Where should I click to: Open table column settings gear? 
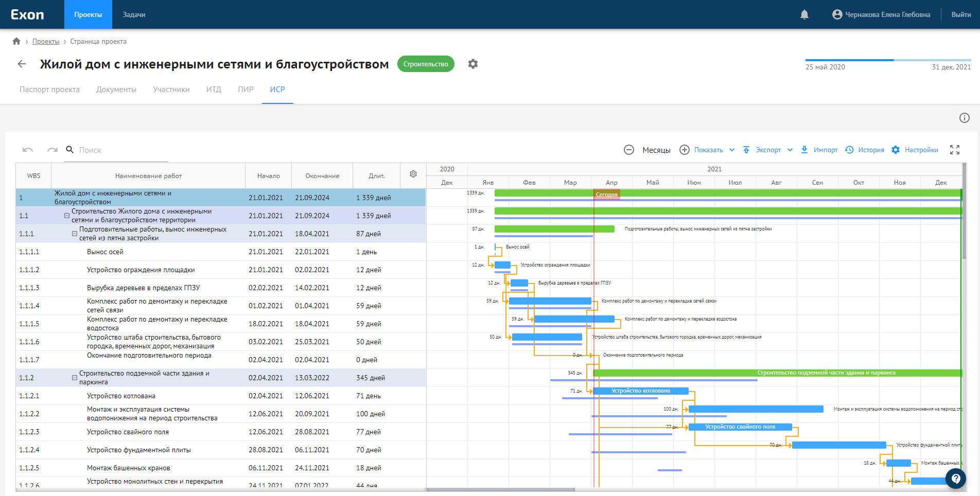(x=413, y=174)
